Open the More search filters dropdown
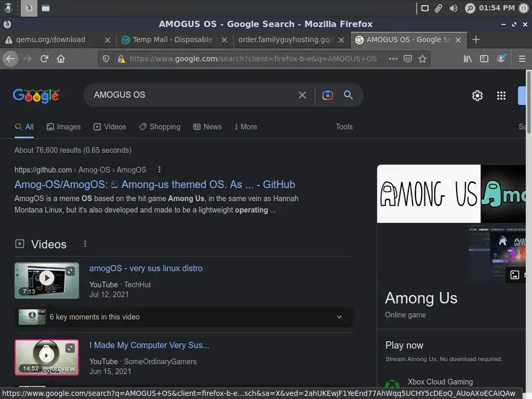This screenshot has height=399, width=532. (246, 127)
